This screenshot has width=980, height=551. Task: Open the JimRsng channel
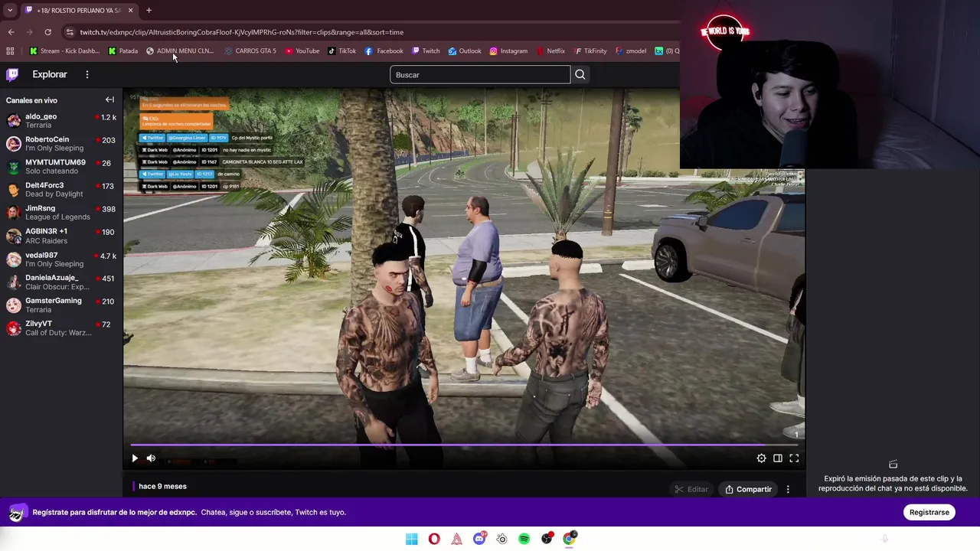click(61, 213)
